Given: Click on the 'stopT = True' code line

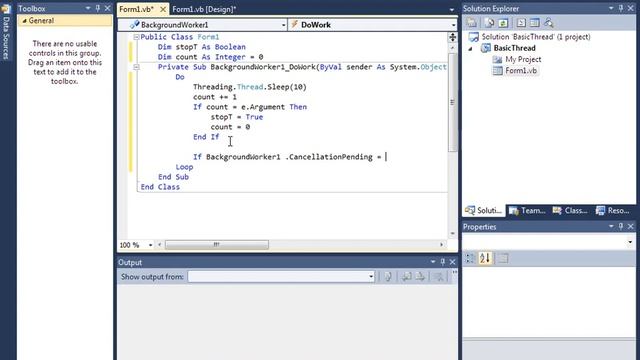Looking at the screenshot, I should 237,117.
